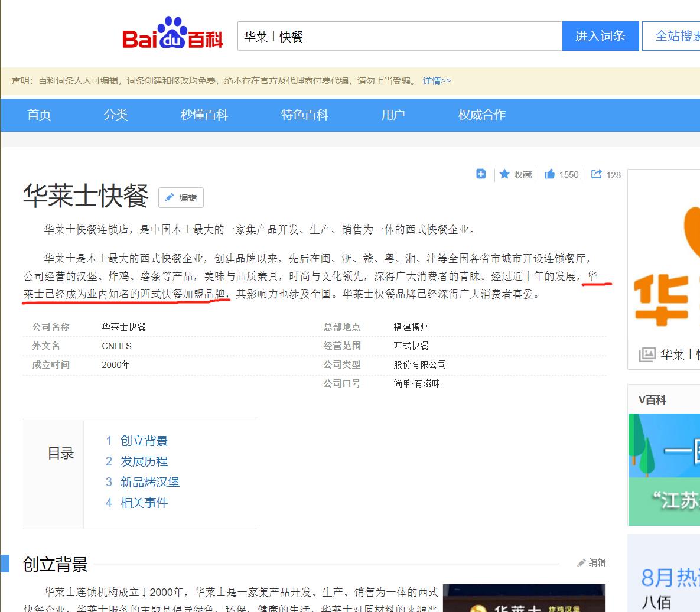Click the share icon showing 128
The image size is (700, 612).
pyautogui.click(x=598, y=174)
